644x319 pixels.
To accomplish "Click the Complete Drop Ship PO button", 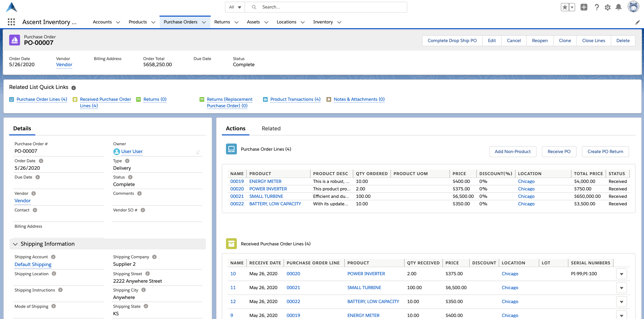I will click(452, 41).
